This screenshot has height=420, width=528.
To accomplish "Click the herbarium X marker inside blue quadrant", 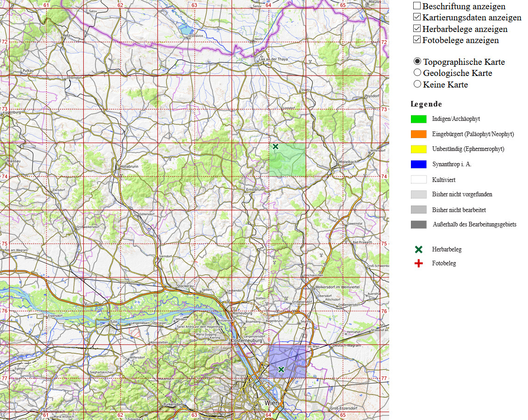I will (x=281, y=369).
